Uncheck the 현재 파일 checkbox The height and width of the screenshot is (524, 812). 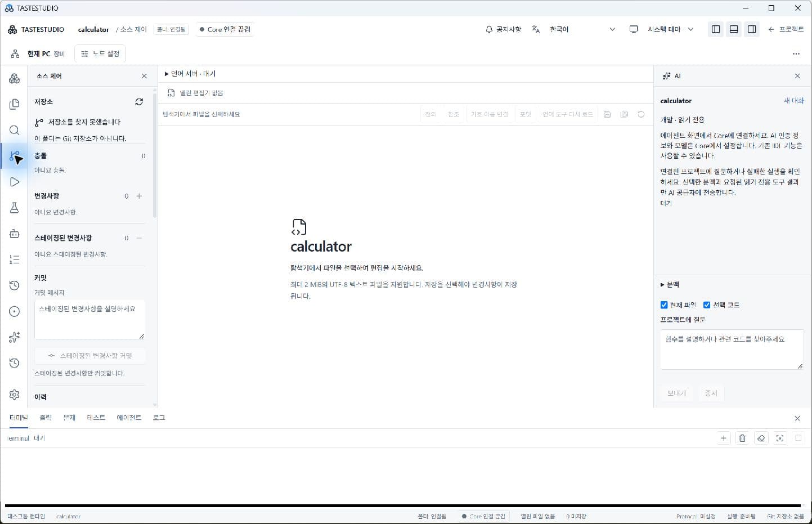coord(664,304)
